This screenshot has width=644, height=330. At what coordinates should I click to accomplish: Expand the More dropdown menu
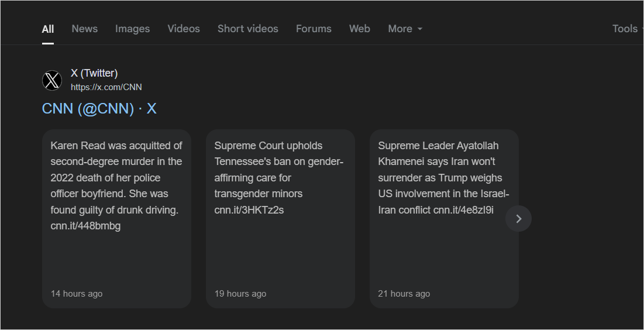point(405,29)
